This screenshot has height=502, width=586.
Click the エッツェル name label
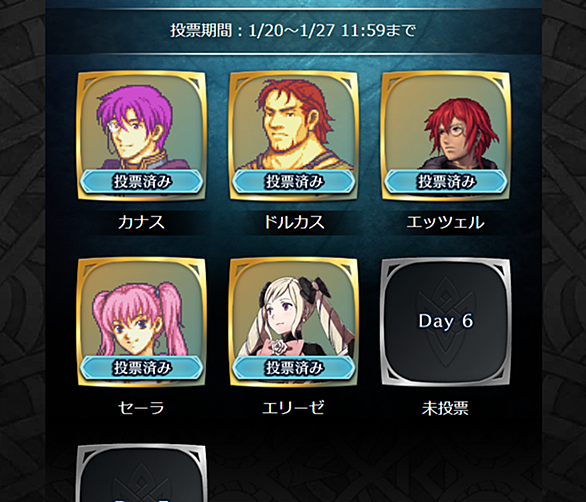click(x=445, y=222)
